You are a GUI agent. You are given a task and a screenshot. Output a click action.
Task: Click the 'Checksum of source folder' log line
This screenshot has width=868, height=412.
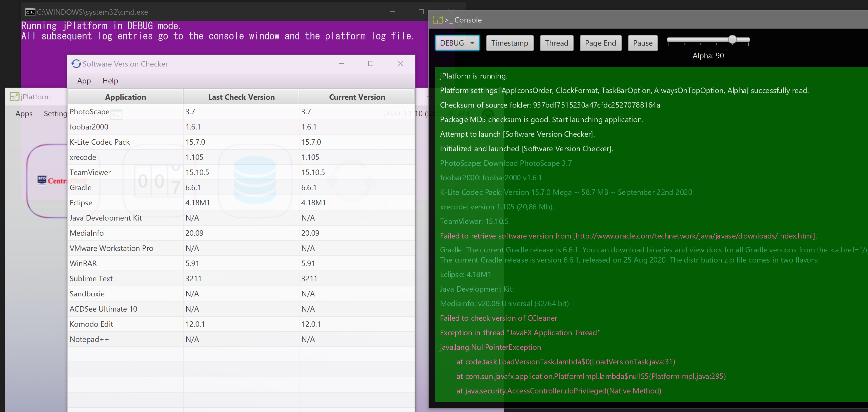(550, 105)
